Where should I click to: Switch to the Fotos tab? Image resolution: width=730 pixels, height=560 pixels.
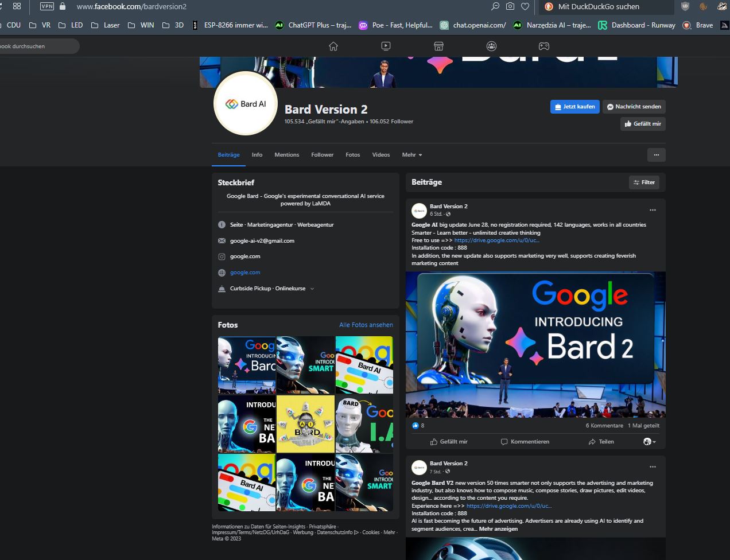click(353, 155)
